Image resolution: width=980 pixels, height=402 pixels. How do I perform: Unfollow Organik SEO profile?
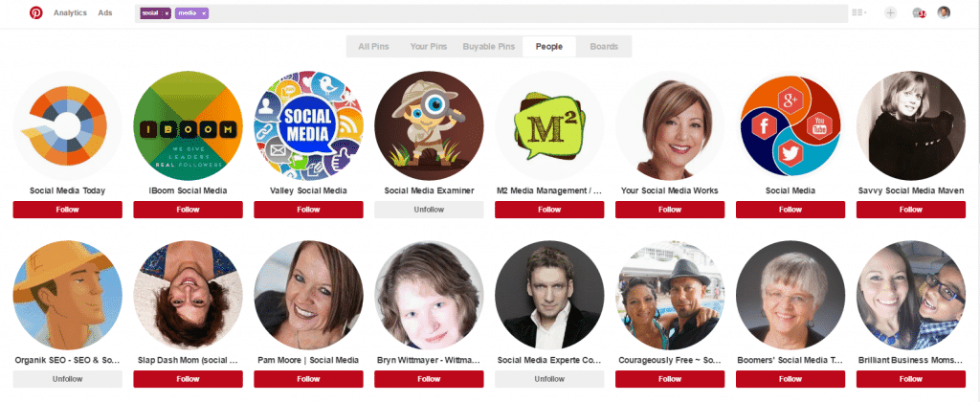(x=68, y=379)
